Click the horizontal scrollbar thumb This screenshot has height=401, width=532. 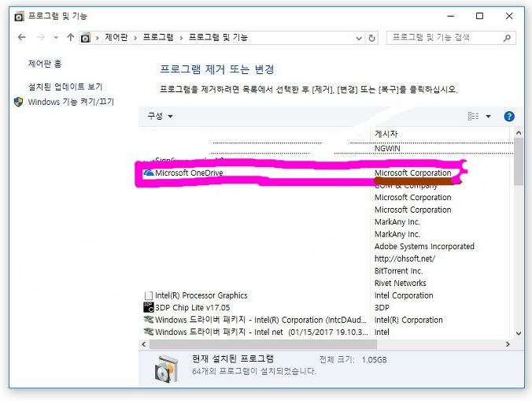tap(263, 344)
